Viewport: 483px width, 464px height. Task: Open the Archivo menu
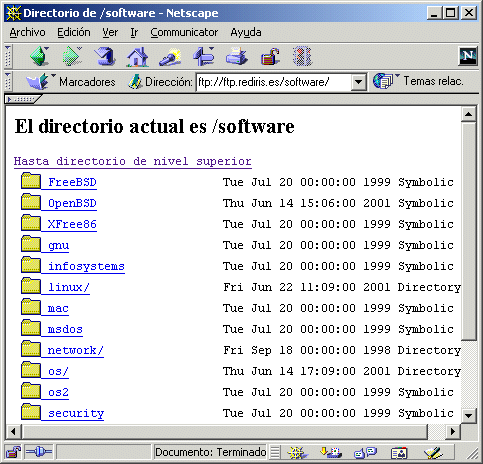[27, 32]
